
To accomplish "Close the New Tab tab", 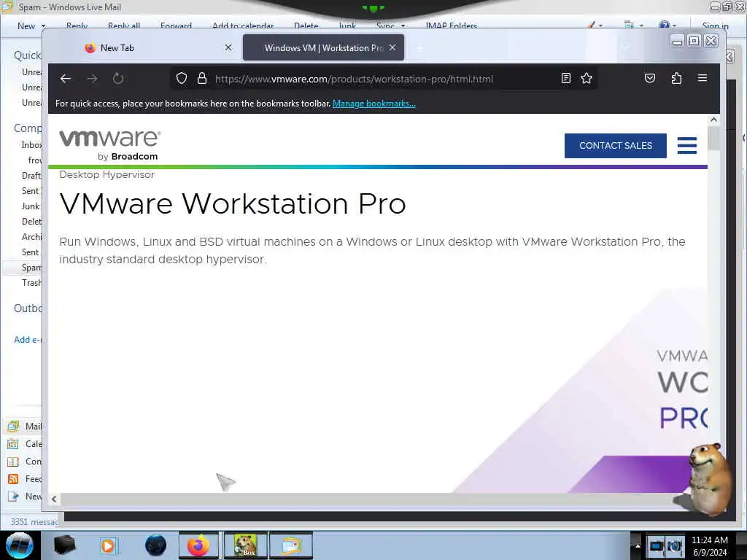I will pos(228,47).
